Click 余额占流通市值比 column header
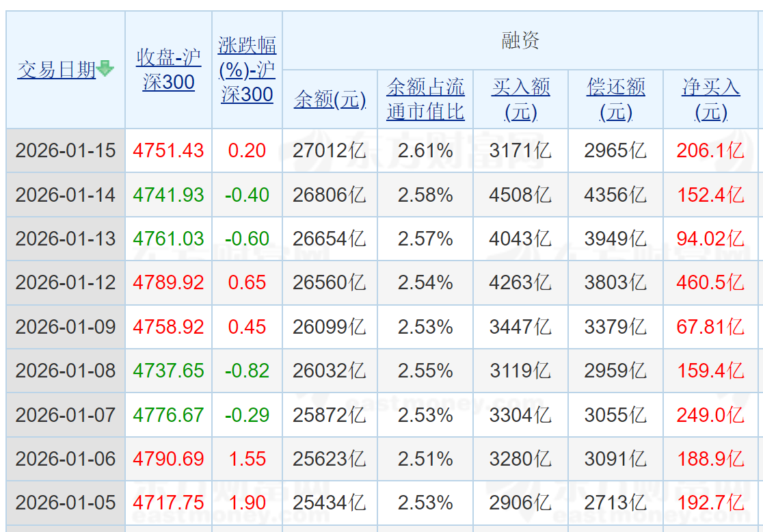 coord(425,98)
